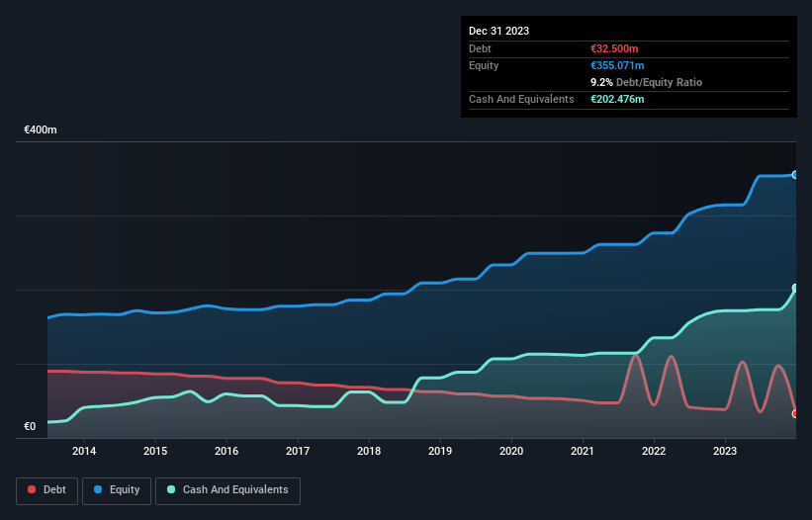Click the €355.071m equity value
812x520 pixels.
point(617,65)
